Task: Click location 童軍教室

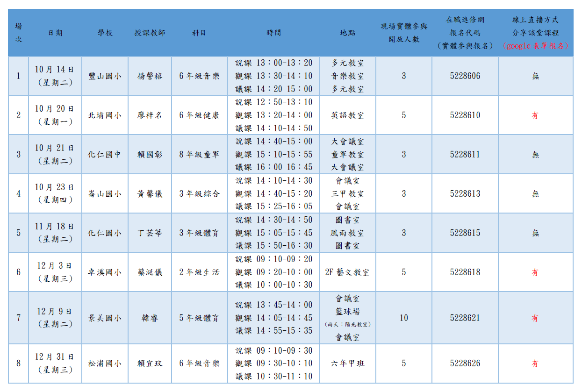Action: (x=347, y=155)
